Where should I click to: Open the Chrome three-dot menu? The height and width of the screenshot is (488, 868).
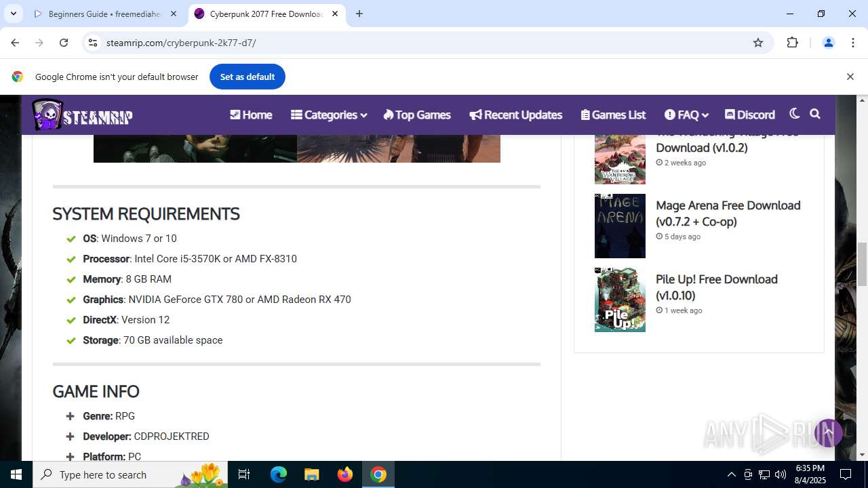click(x=853, y=43)
